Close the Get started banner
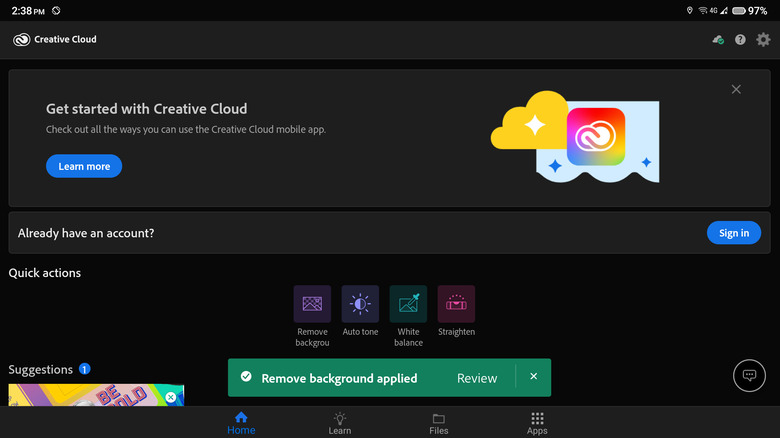Viewport: 780px width, 438px height. 736,89
